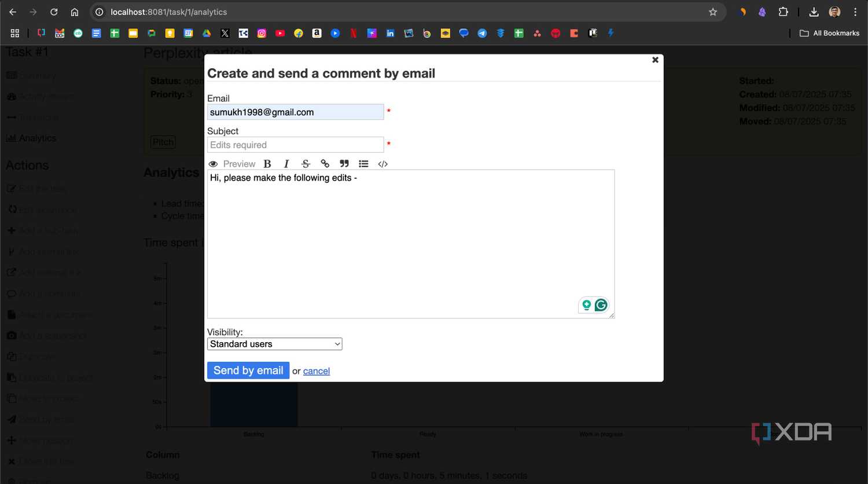Click the site info icon in address bar
This screenshot has height=484, width=868.
99,12
